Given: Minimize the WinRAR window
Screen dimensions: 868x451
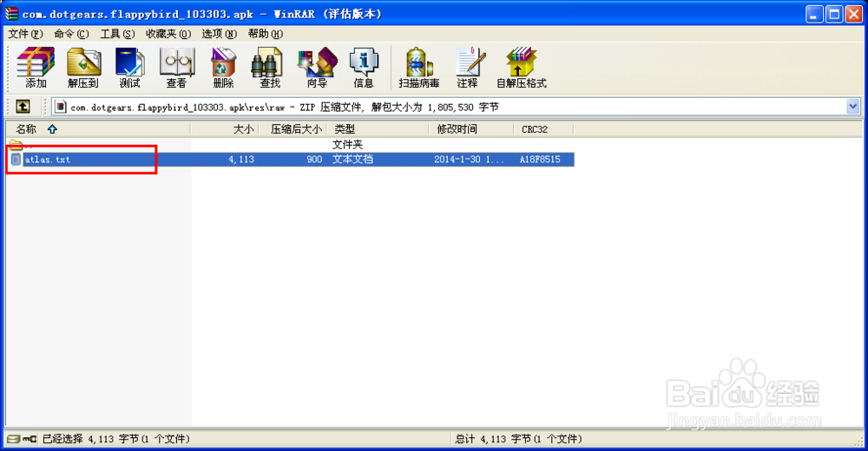Looking at the screenshot, I should tap(814, 14).
